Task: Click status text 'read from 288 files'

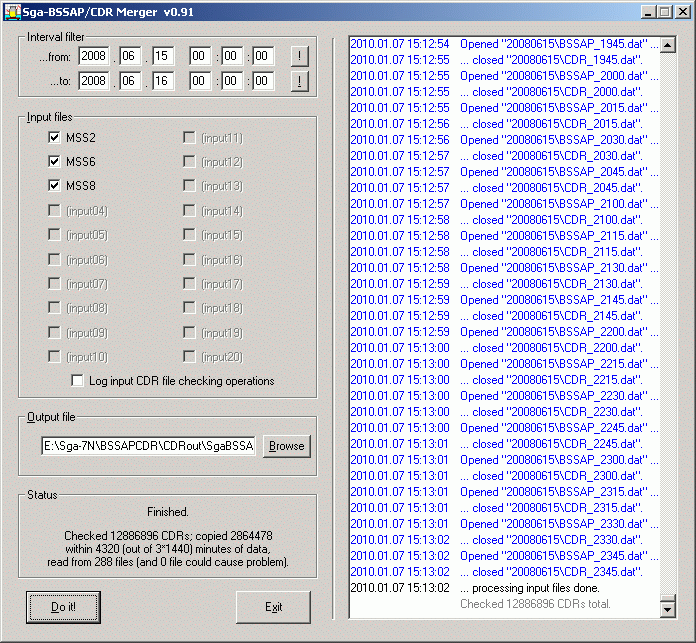Action: tap(90, 562)
